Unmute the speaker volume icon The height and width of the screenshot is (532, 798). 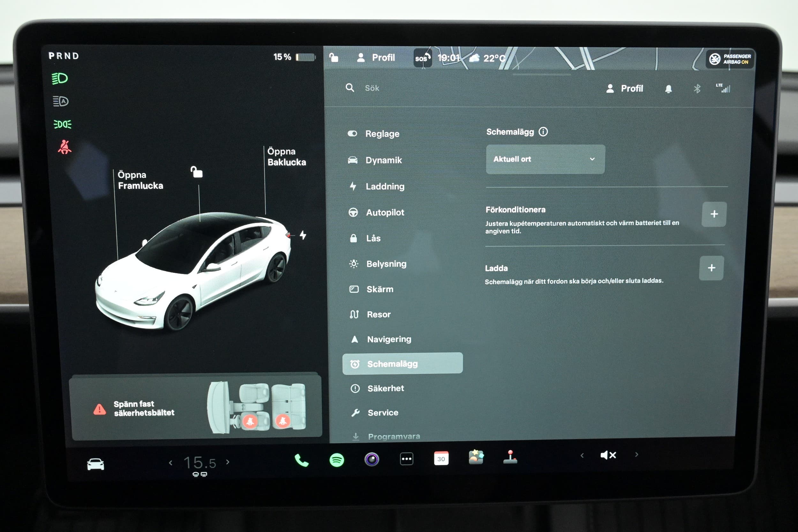(x=608, y=455)
